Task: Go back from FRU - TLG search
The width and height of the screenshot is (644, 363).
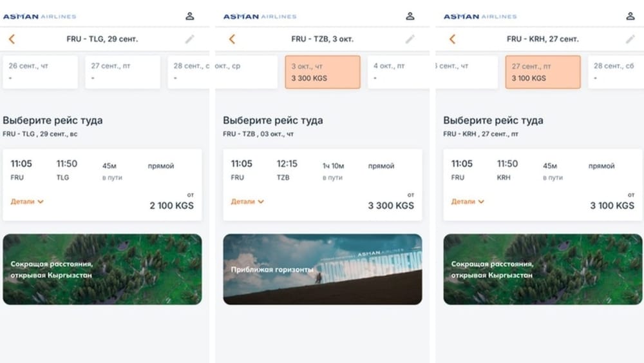Action: coord(12,39)
